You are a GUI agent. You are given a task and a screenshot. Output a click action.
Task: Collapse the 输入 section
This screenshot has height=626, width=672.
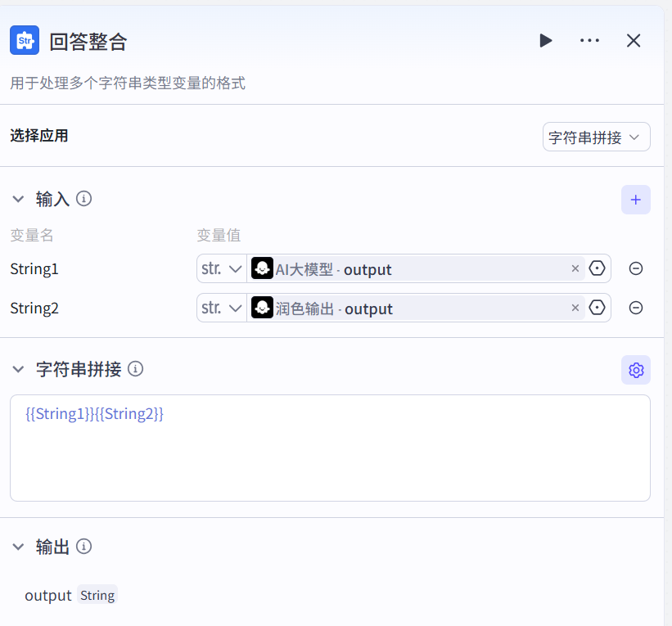click(18, 199)
